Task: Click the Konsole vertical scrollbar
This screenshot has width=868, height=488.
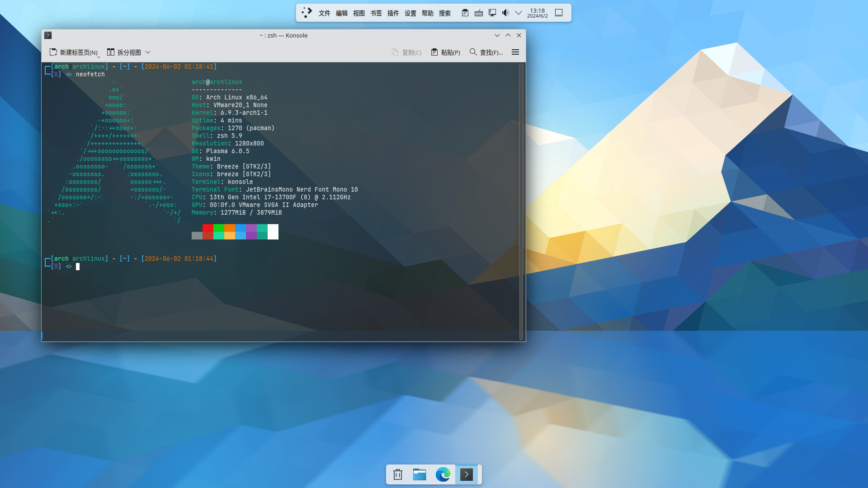Action: pyautogui.click(x=521, y=201)
